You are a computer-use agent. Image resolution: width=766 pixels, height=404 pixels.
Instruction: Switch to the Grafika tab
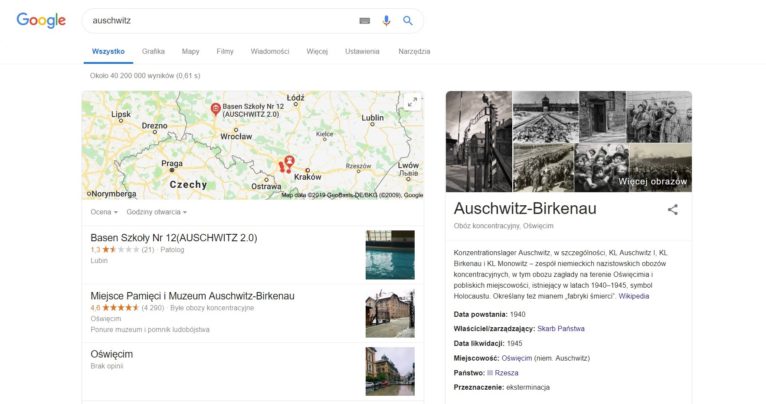[x=153, y=51]
